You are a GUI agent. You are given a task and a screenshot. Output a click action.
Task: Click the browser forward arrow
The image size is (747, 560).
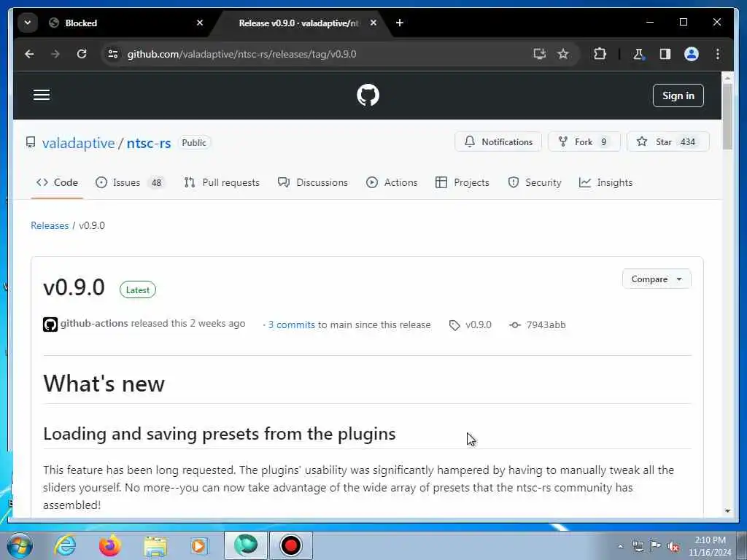(55, 54)
